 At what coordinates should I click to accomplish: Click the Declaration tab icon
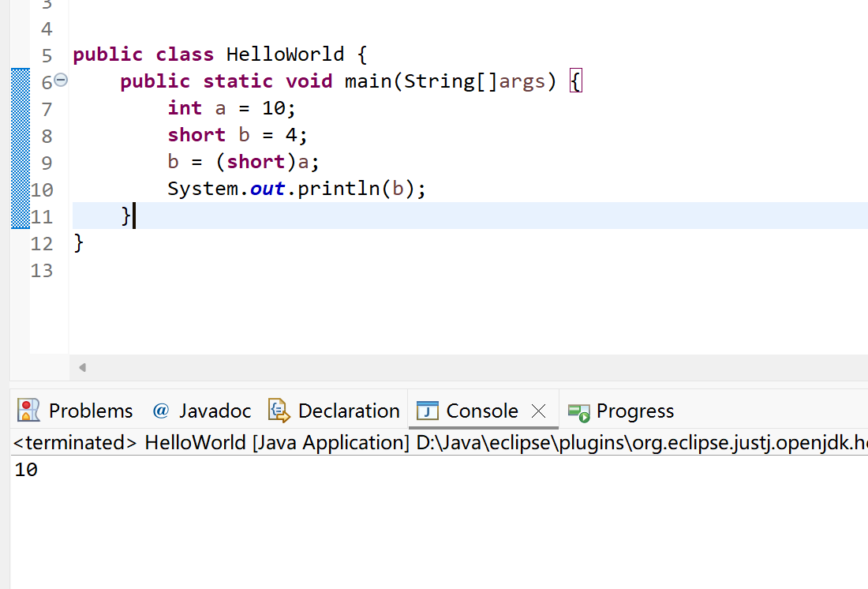point(279,411)
